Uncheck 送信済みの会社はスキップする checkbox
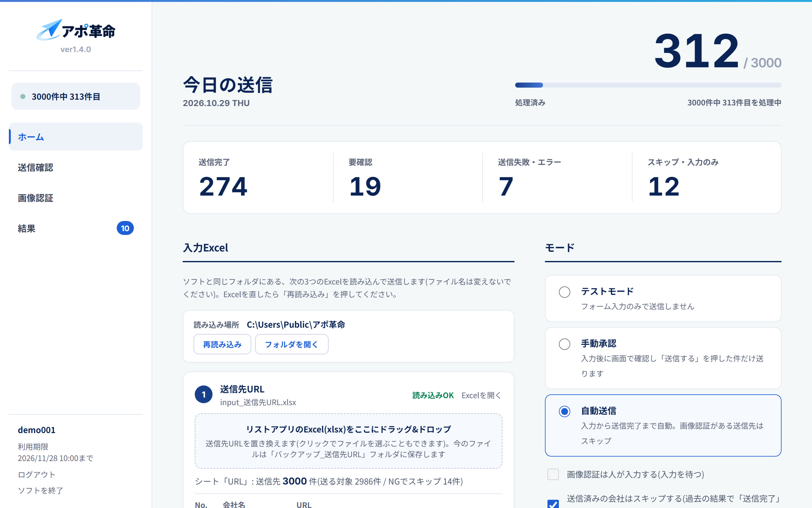 tap(553, 503)
